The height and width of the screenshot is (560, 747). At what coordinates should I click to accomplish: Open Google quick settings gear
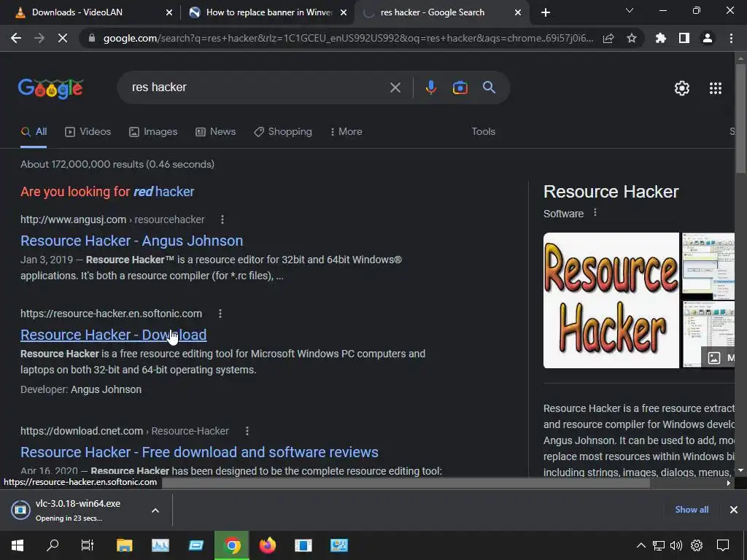pyautogui.click(x=682, y=88)
